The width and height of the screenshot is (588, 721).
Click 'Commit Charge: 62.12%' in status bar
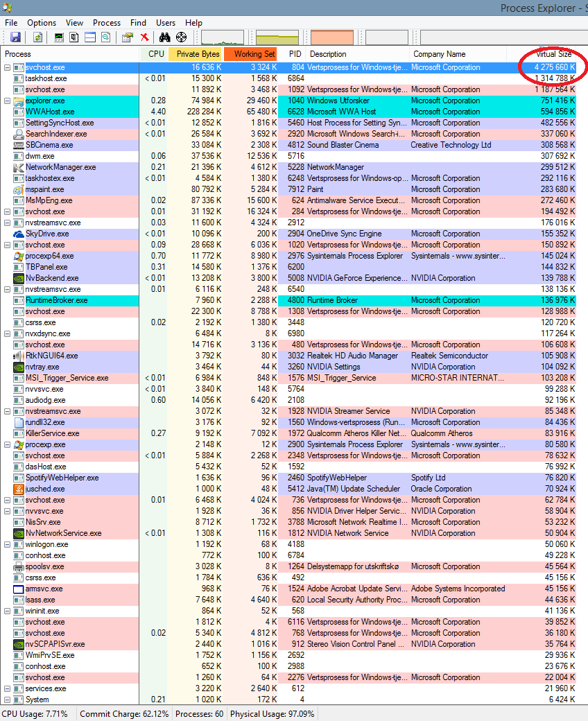[x=124, y=713]
